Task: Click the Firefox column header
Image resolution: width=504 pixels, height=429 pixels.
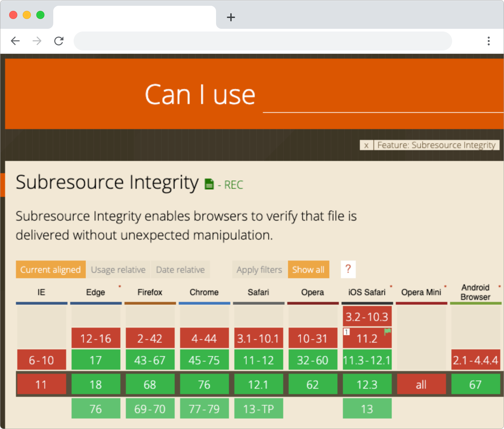Action: coord(150,292)
